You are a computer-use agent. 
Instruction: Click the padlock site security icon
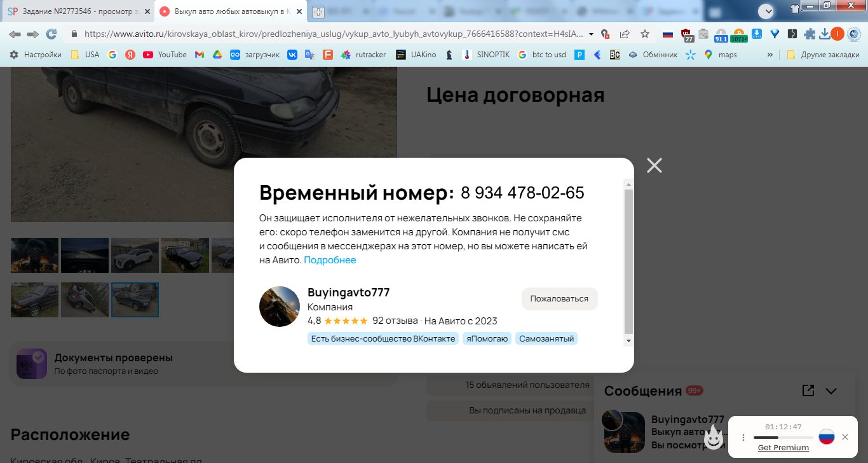pyautogui.click(x=74, y=34)
